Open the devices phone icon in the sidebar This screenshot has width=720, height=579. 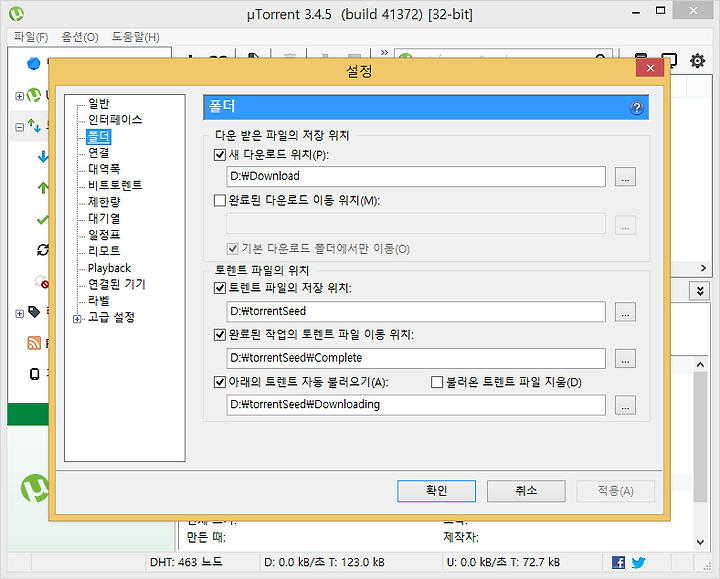34,374
